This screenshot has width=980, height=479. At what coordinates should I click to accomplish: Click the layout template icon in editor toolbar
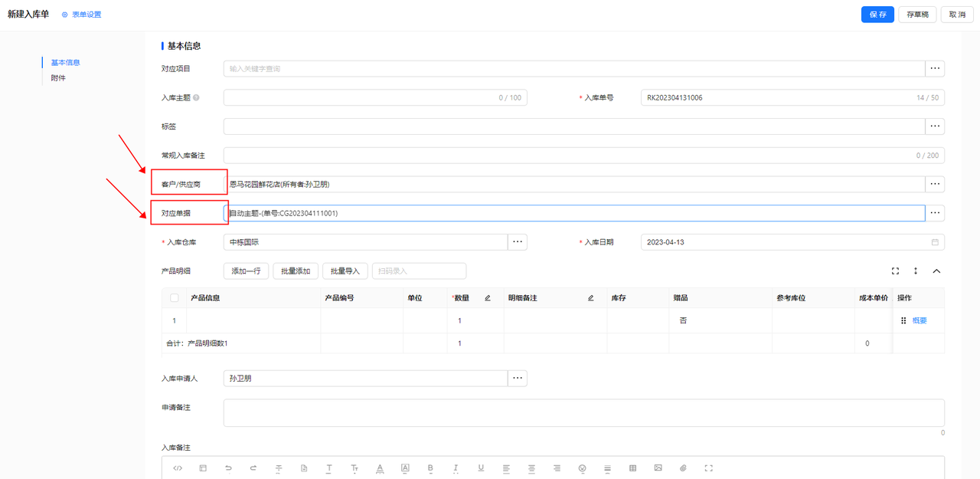point(203,468)
